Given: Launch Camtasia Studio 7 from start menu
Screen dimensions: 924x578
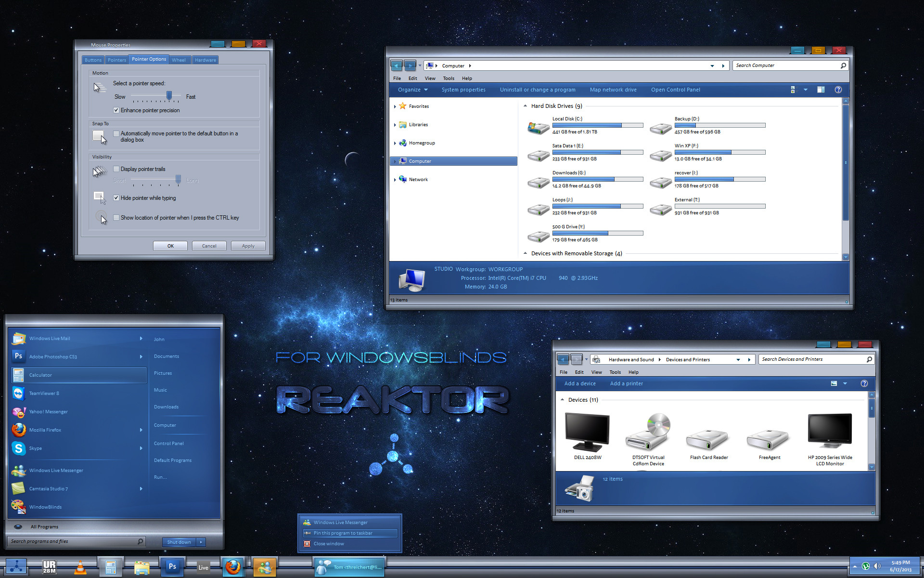Looking at the screenshot, I should [78, 489].
